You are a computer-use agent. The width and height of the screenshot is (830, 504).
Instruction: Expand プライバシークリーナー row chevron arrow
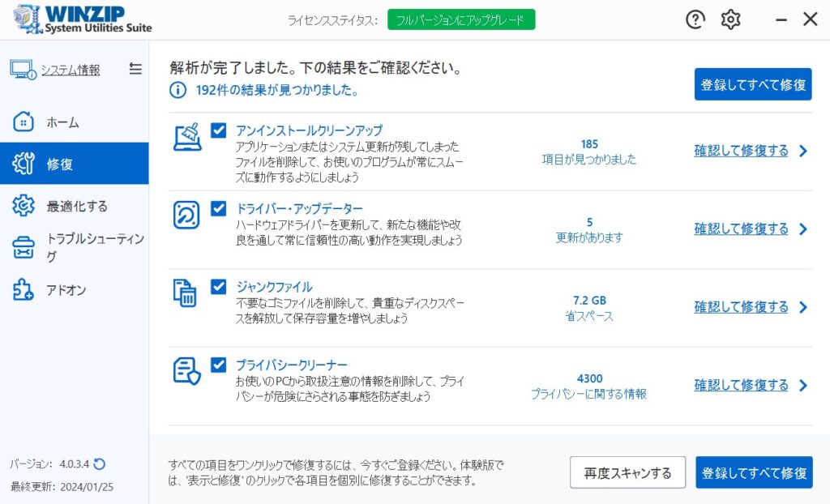click(803, 386)
